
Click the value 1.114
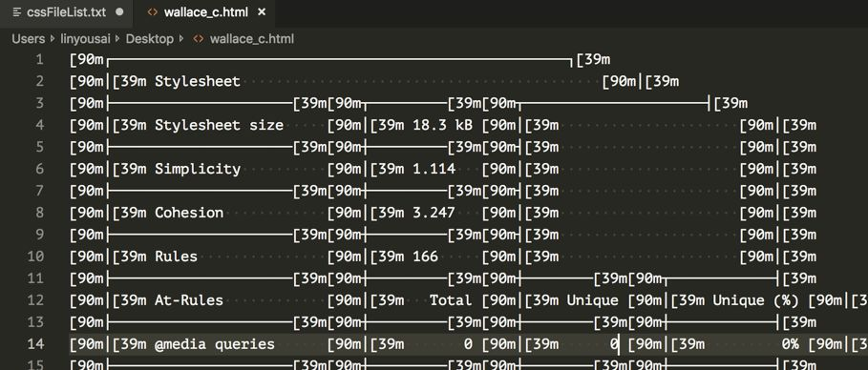pyautogui.click(x=434, y=169)
